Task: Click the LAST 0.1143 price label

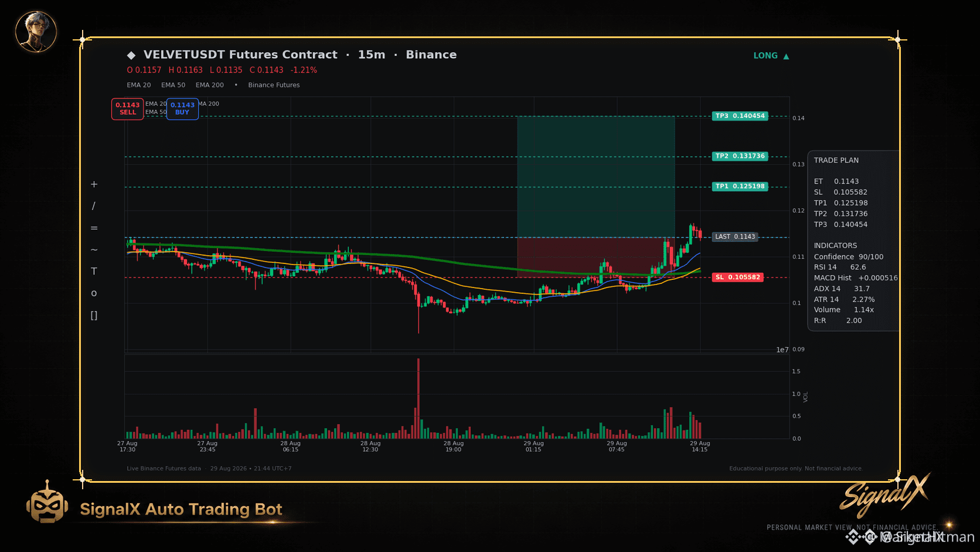Action: click(x=735, y=237)
